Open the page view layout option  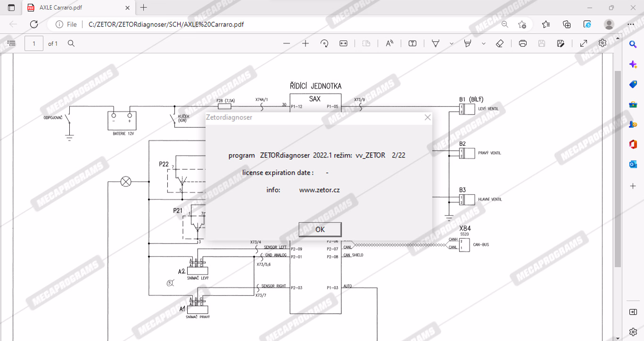[x=366, y=43]
